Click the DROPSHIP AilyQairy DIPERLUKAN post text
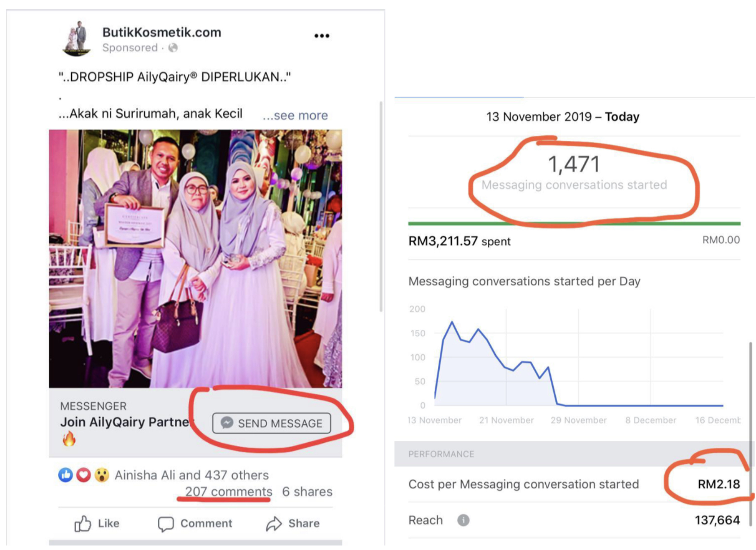 tap(175, 77)
